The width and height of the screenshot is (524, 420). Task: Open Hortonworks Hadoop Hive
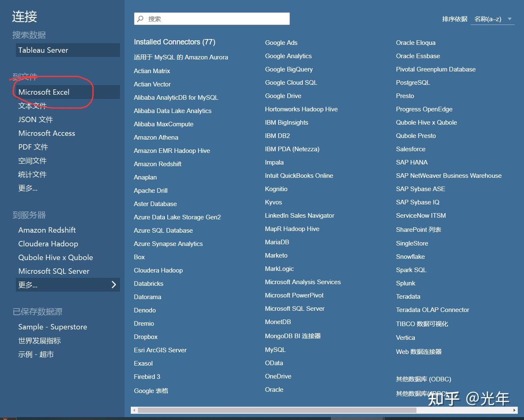coord(301,109)
